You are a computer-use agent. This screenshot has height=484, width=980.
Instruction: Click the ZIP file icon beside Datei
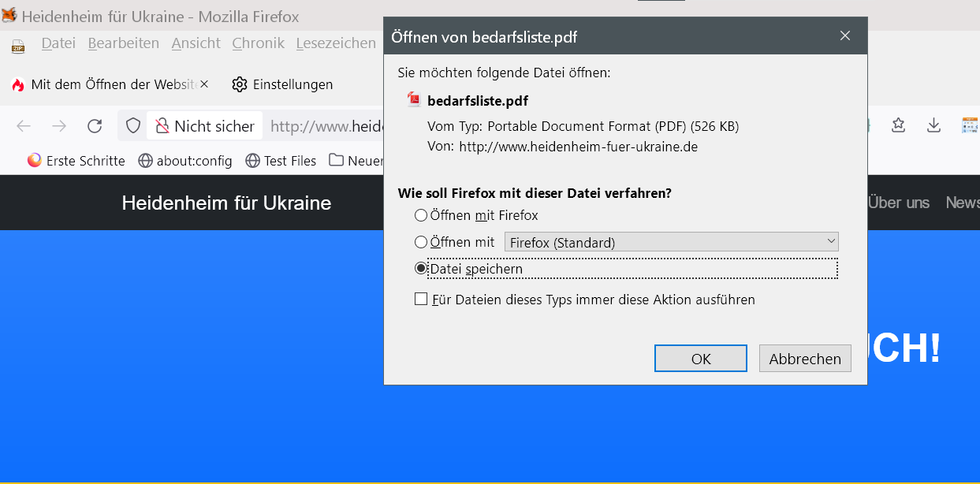click(18, 47)
